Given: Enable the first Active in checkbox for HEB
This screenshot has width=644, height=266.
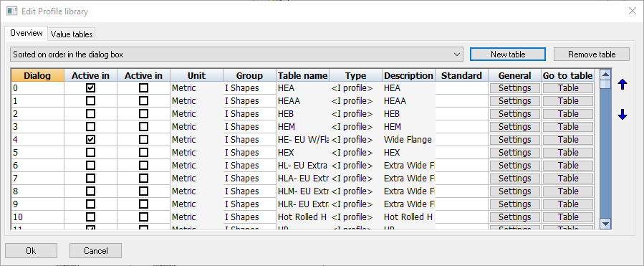Looking at the screenshot, I should pos(91,114).
